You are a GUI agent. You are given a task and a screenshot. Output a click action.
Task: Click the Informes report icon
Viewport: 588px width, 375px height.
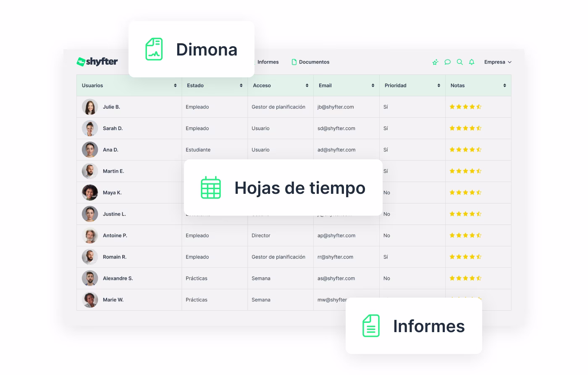coord(371,326)
